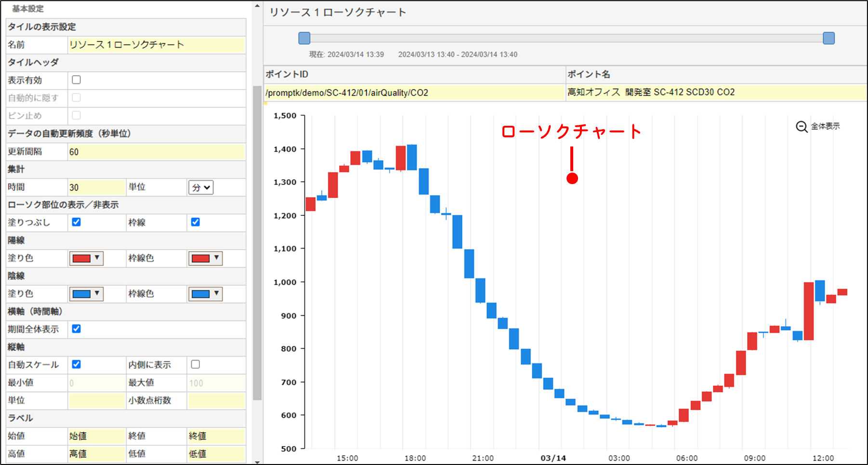Click the 低値 label input field
868x465 pixels.
(216, 454)
